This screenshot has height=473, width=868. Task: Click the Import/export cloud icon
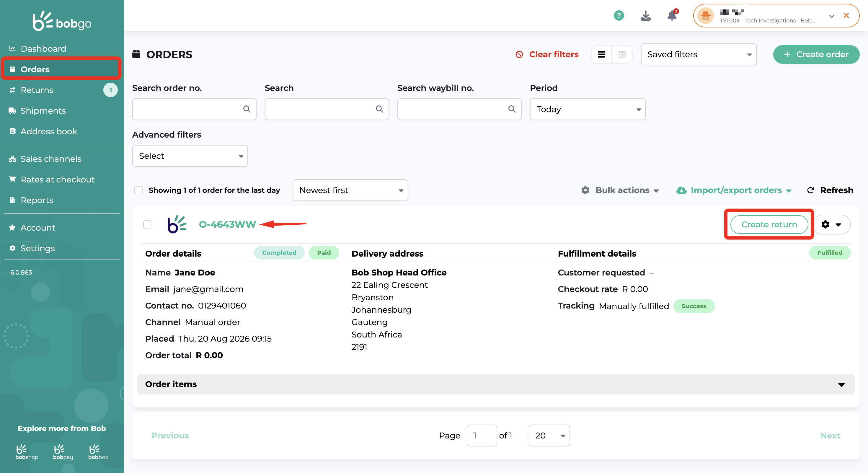[681, 190]
